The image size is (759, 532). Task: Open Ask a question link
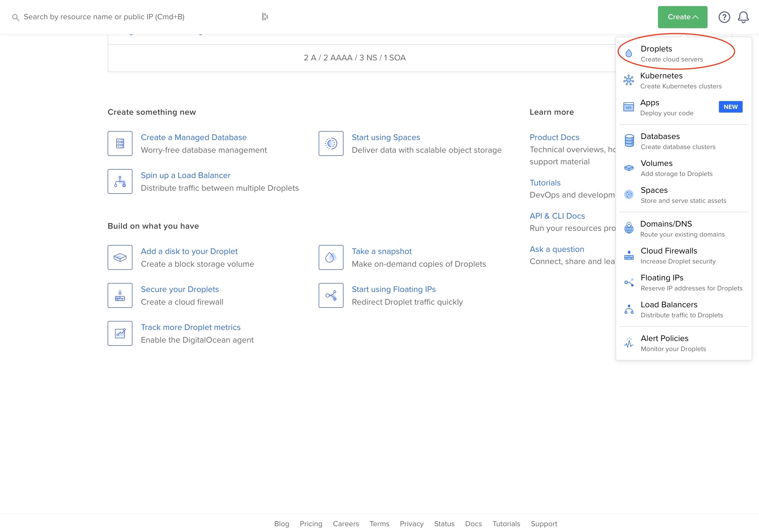[x=557, y=249]
